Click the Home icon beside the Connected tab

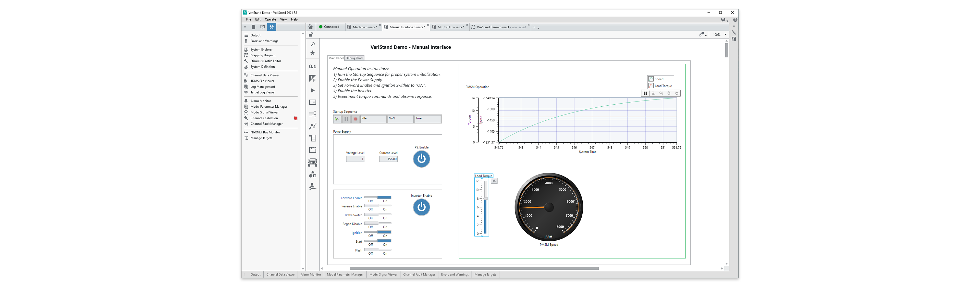311,27
